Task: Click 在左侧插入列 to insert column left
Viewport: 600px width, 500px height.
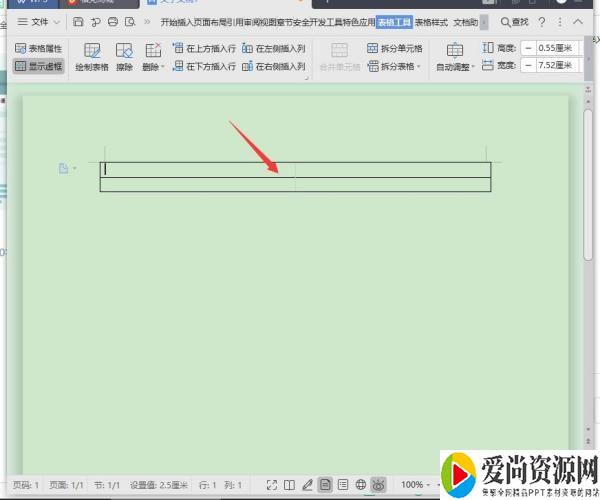Action: point(273,47)
